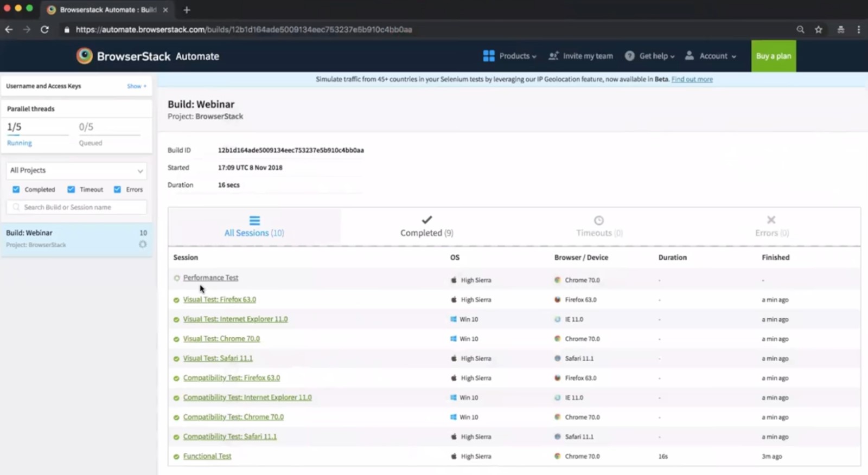Open Chrome three-dot menu
This screenshot has width=868, height=475.
pyautogui.click(x=858, y=29)
